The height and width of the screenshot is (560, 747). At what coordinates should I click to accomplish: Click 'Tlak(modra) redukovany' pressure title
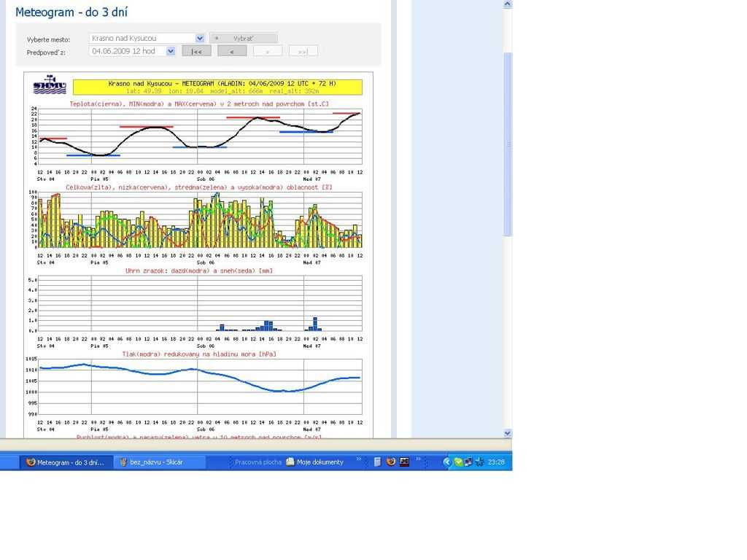199,354
